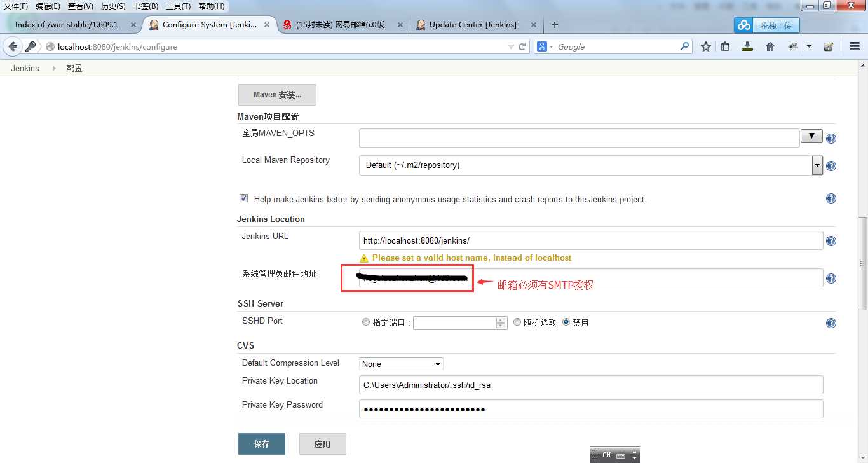Click the CH input language indicator
This screenshot has width=868, height=463.
tap(607, 455)
